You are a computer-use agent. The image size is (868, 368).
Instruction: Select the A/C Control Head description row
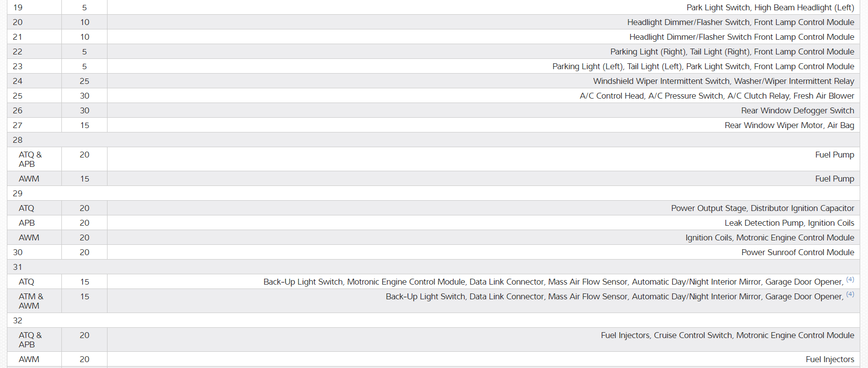pyautogui.click(x=716, y=96)
